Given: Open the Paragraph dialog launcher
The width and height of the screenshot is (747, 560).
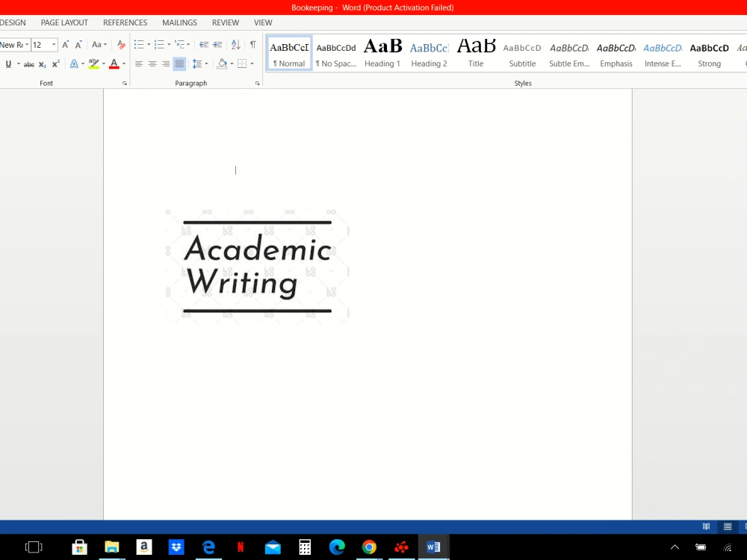Looking at the screenshot, I should (257, 84).
